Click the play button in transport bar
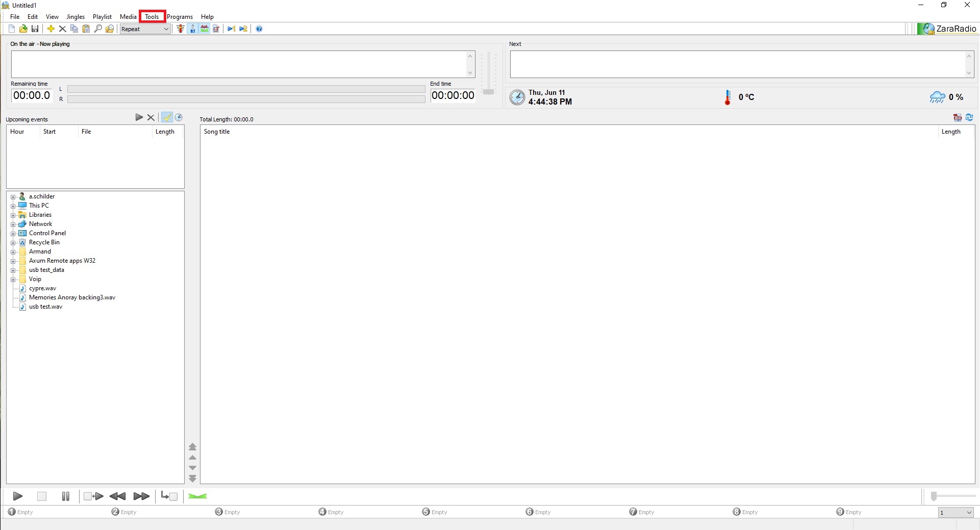 coord(17,496)
